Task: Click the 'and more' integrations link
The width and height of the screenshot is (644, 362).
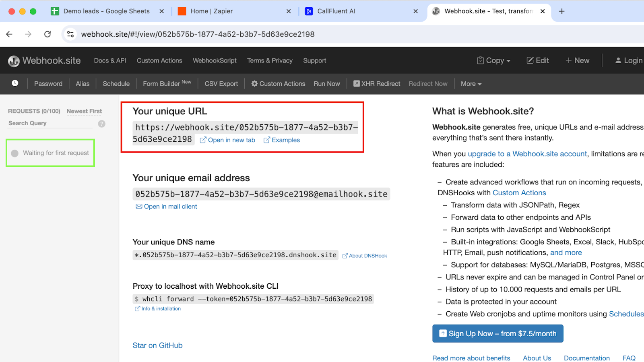Action: click(566, 252)
